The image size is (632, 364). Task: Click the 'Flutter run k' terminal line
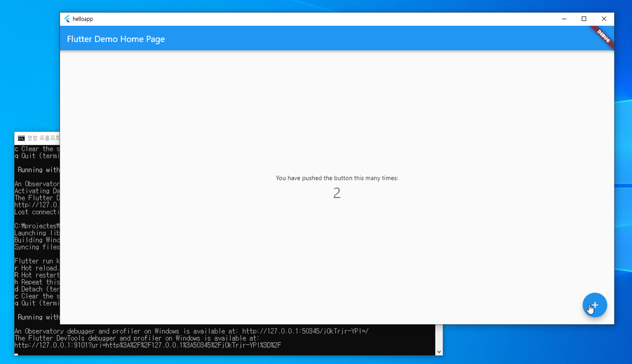(x=37, y=261)
